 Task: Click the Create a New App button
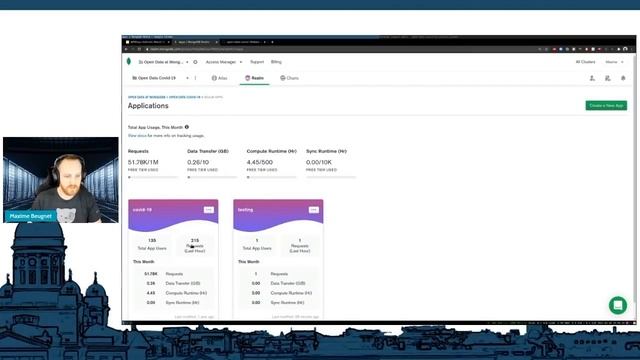pyautogui.click(x=606, y=106)
